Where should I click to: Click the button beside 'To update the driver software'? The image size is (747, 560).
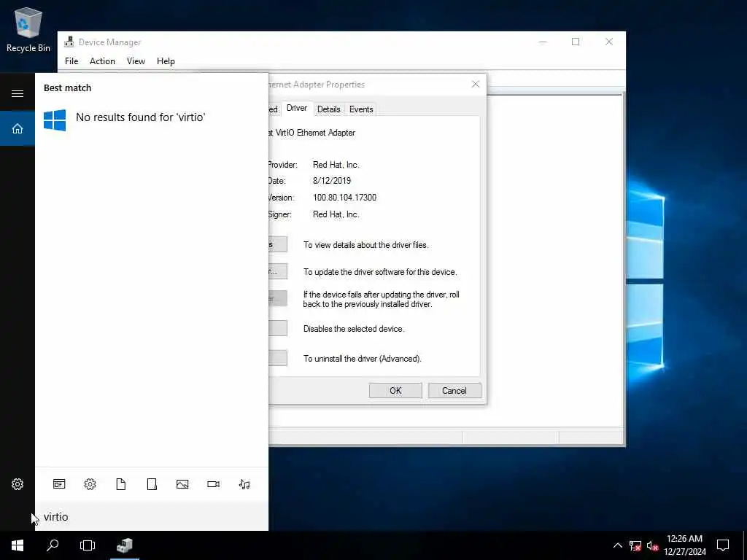(278, 271)
